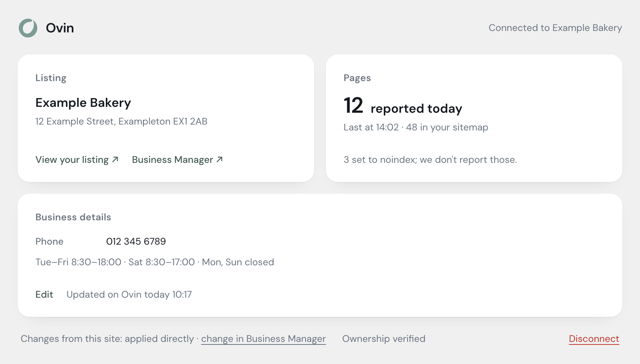
Task: Click the Phone label
Action: click(x=49, y=241)
